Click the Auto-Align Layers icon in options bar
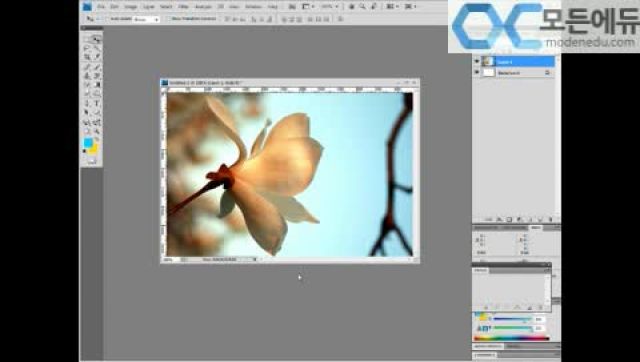Viewport: 640px width, 362px height. pyautogui.click(x=340, y=19)
